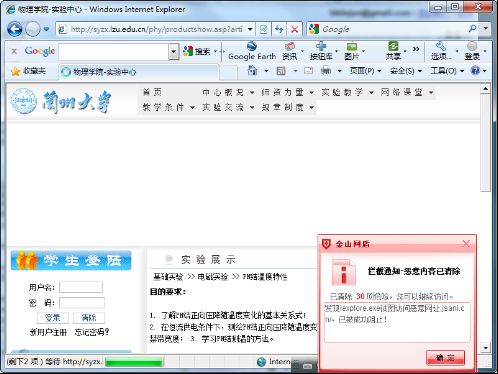Expand the 规章制度 navigation menu
Viewport: 498px width, 374px height.
[287, 107]
